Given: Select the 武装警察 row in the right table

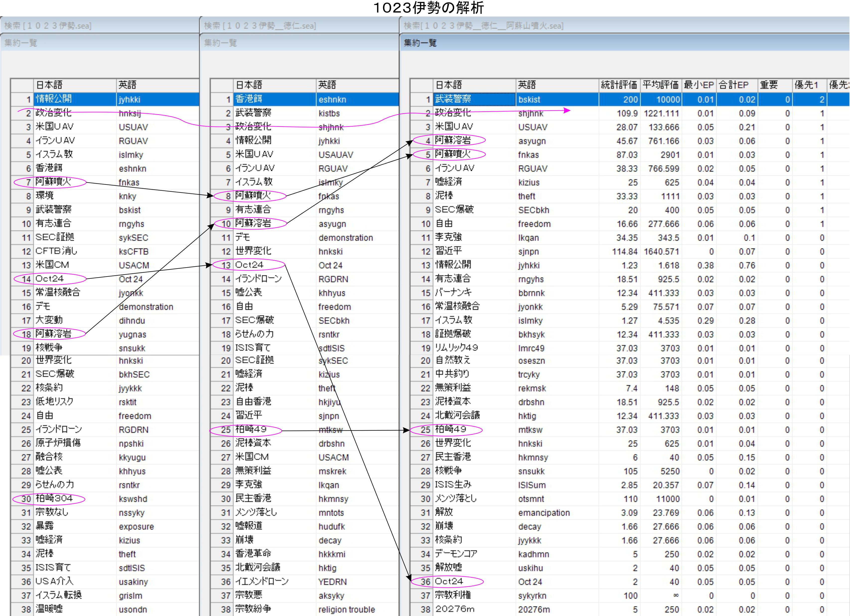Looking at the screenshot, I should (453, 99).
